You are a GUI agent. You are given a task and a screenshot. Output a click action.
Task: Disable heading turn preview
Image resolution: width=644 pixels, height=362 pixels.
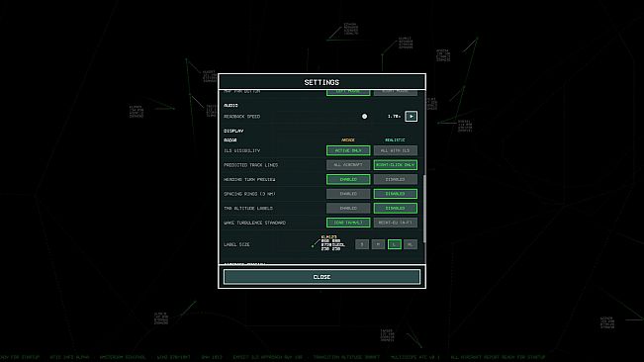[395, 179]
